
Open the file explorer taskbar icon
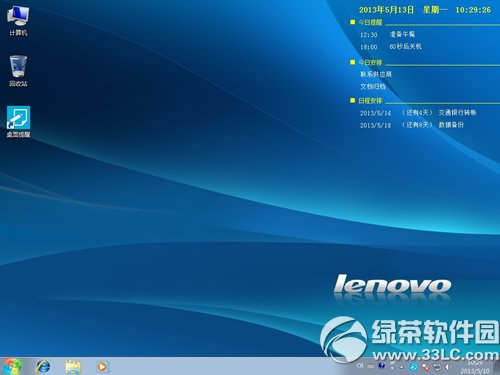(x=73, y=367)
